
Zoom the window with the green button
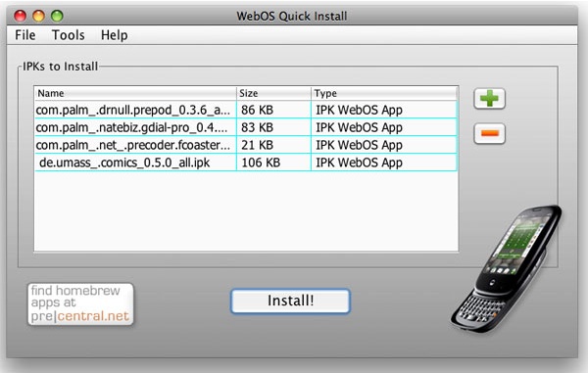pos(57,16)
